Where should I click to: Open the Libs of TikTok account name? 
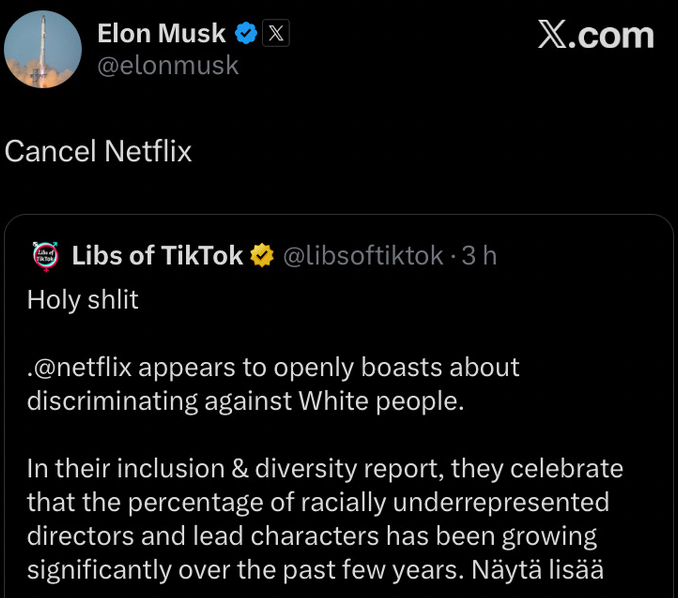(x=157, y=256)
